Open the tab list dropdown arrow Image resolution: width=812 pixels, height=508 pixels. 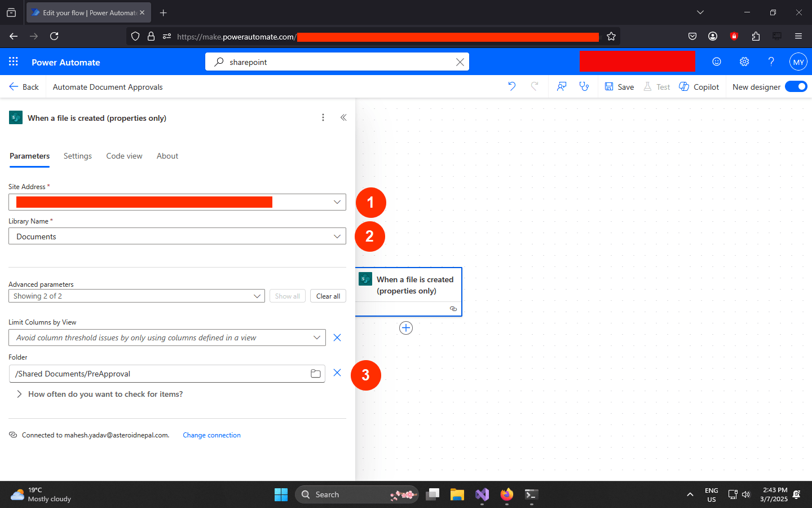pyautogui.click(x=700, y=12)
